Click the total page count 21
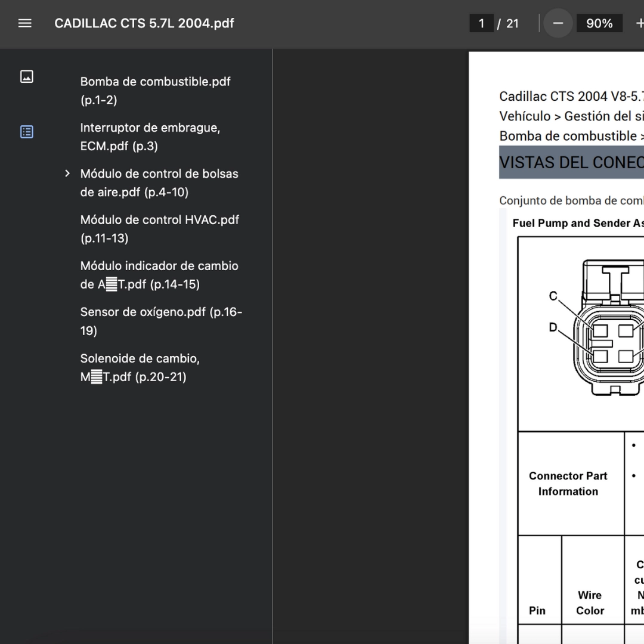This screenshot has height=644, width=644. click(512, 23)
